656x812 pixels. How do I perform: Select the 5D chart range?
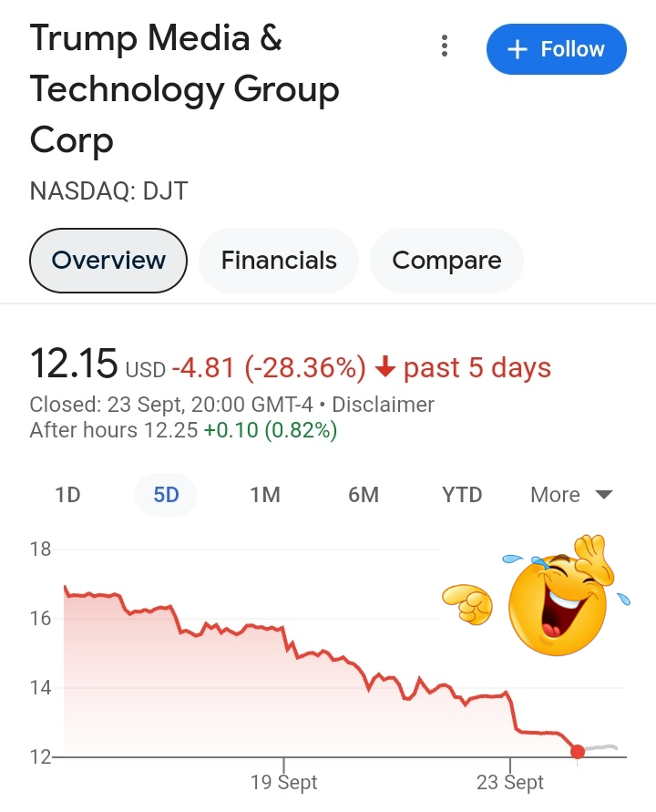[166, 495]
